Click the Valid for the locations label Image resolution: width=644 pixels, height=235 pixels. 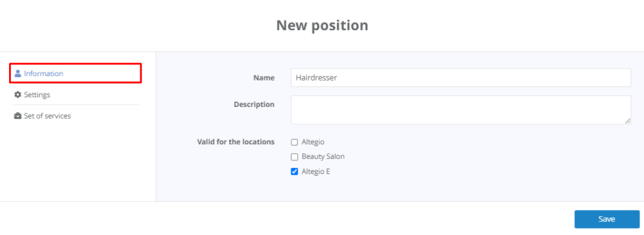(236, 142)
